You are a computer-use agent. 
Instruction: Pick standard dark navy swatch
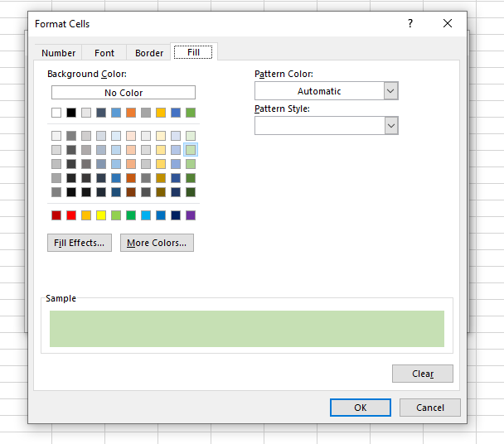(x=176, y=215)
